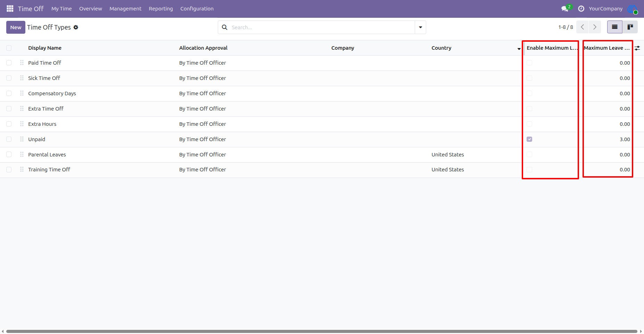Open the Configuration menu
644x334 pixels.
(197, 9)
